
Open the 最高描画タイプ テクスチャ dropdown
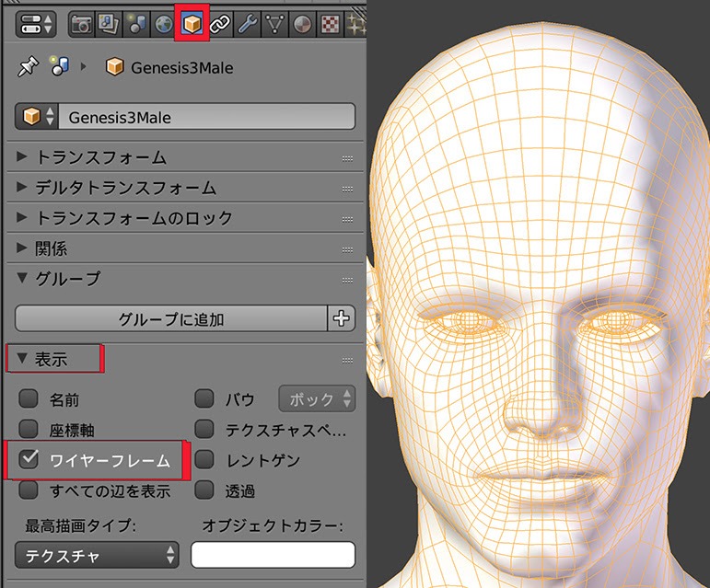click(x=97, y=555)
